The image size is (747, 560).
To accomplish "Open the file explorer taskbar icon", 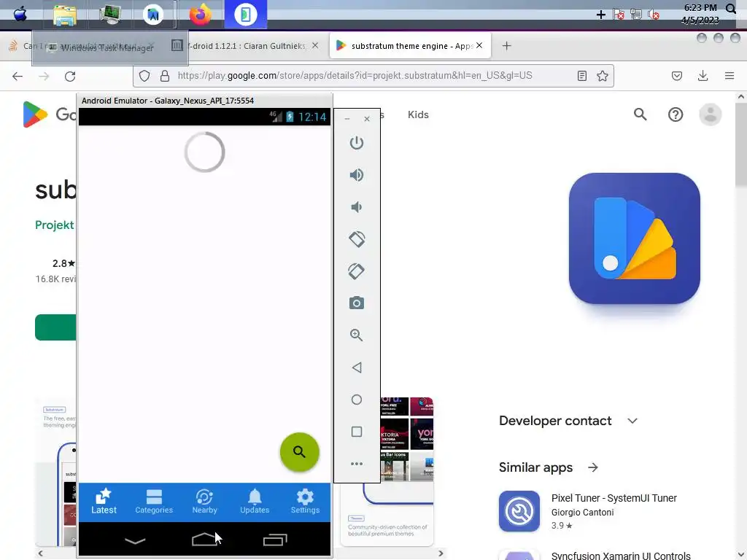I will coord(65,15).
